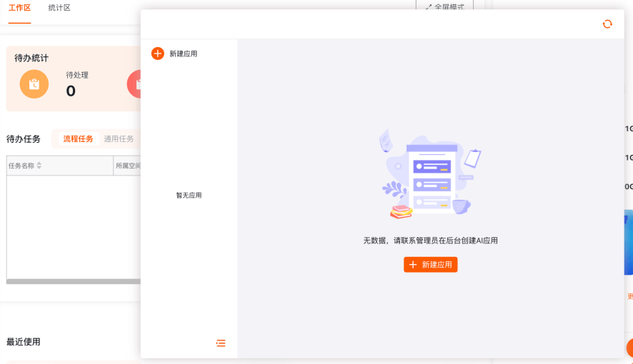Click the round plus icon beside 新建应用

[157, 54]
